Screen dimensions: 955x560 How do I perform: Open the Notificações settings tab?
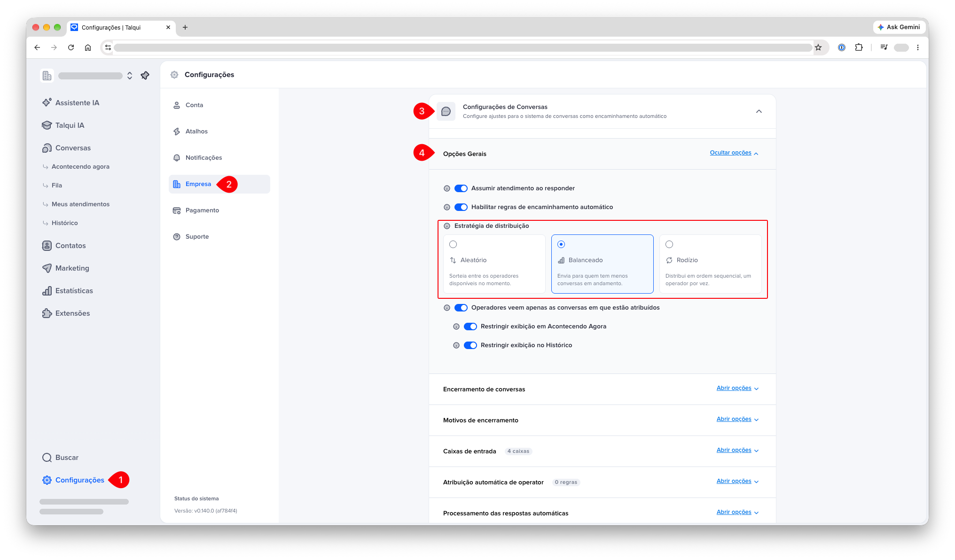coord(219,158)
